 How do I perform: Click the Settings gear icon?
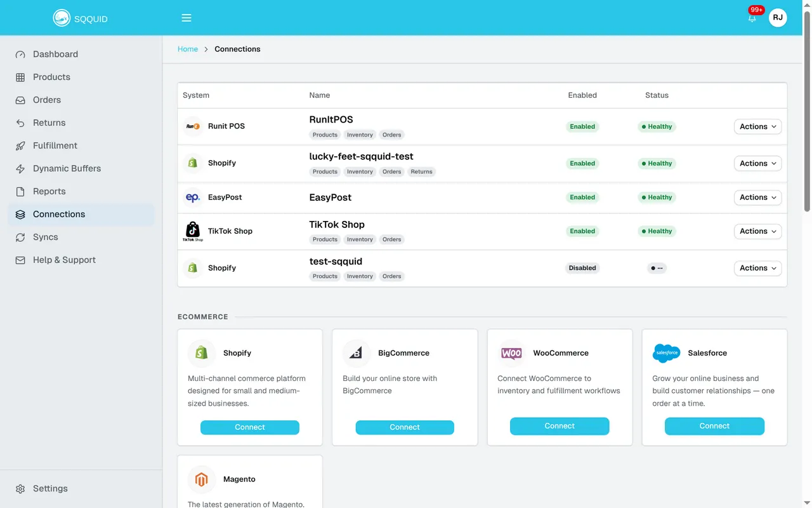[20, 489]
